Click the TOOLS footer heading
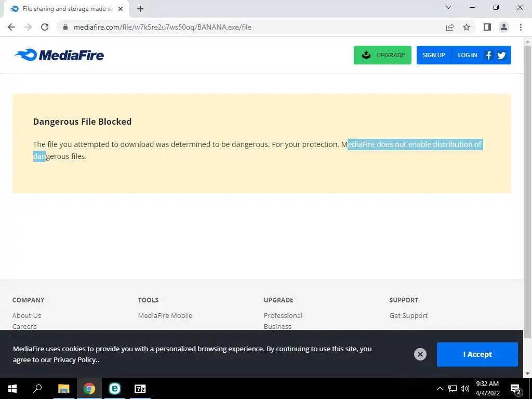The width and height of the screenshot is (532, 399). coord(148,300)
